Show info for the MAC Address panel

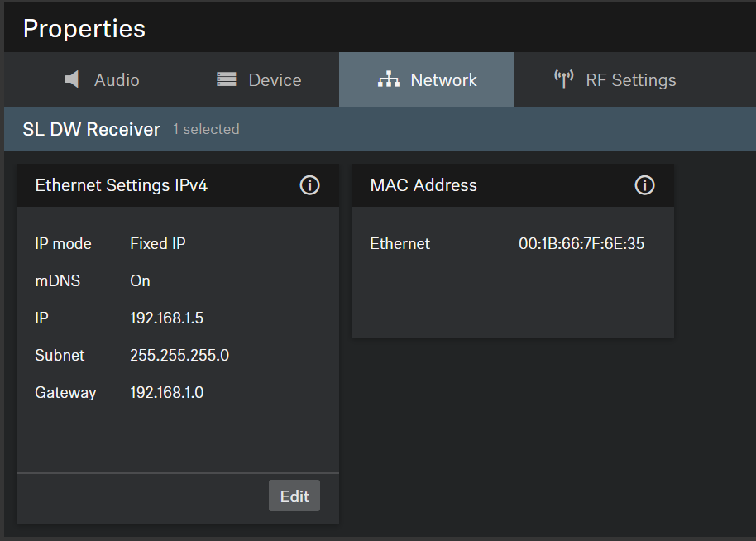coord(644,185)
